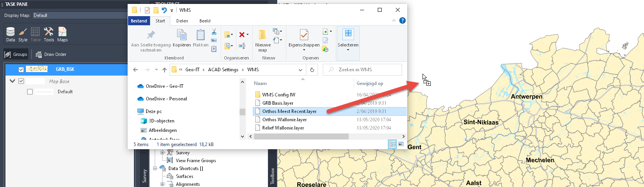Screen dimensions: 644x187
Task: Open Afbeeldingen folder
Action: coord(163,130)
